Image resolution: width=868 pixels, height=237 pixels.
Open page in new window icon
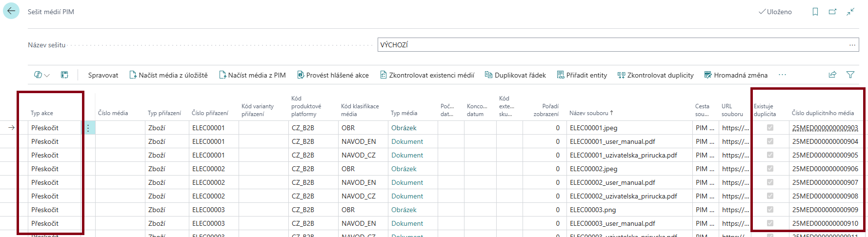coord(832,12)
